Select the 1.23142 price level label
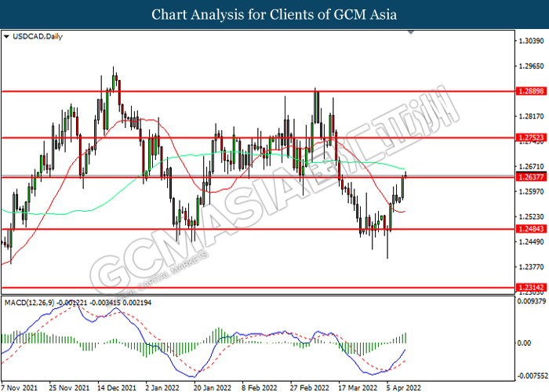Screen dimensions: 549x392 click(532, 288)
